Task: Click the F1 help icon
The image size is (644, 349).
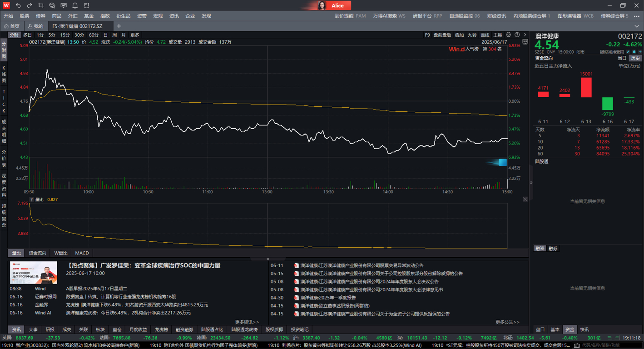Action: tap(87, 5)
